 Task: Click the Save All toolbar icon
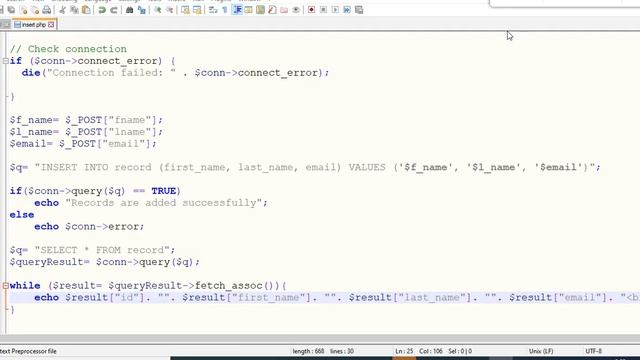pyautogui.click(x=11, y=10)
